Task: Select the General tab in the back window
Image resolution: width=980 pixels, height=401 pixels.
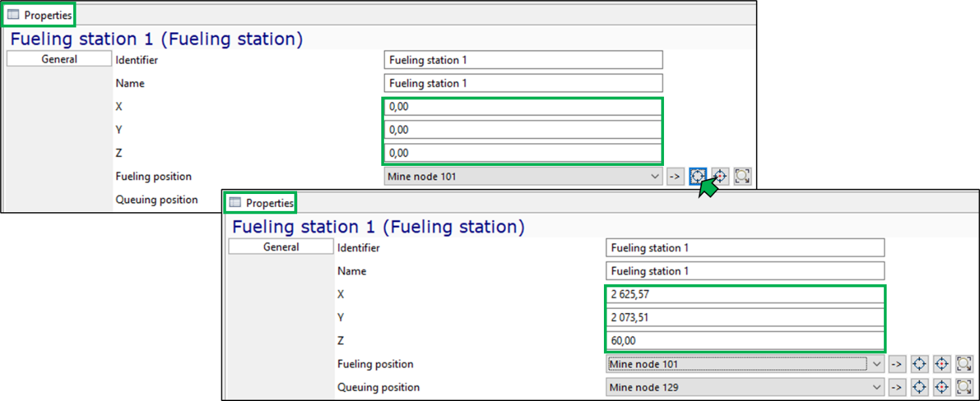Action: click(59, 59)
